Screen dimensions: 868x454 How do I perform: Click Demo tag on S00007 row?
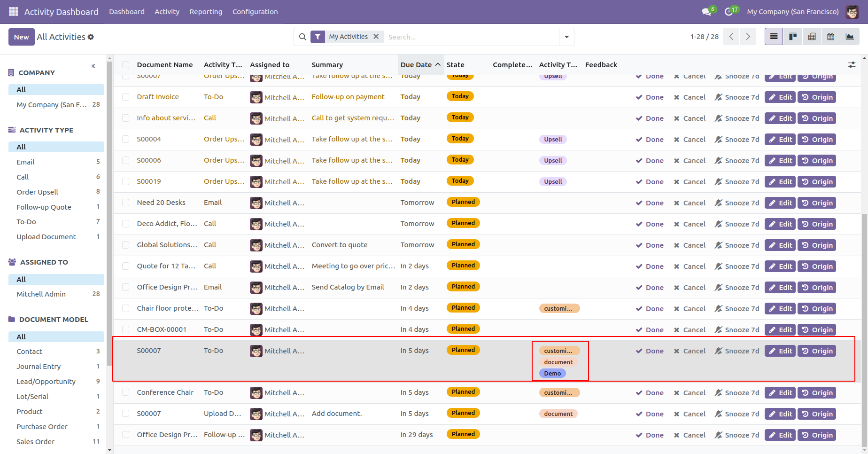pyautogui.click(x=552, y=374)
